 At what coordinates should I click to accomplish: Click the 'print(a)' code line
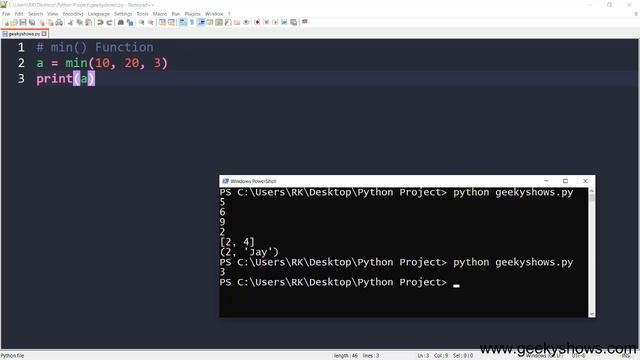tap(66, 78)
